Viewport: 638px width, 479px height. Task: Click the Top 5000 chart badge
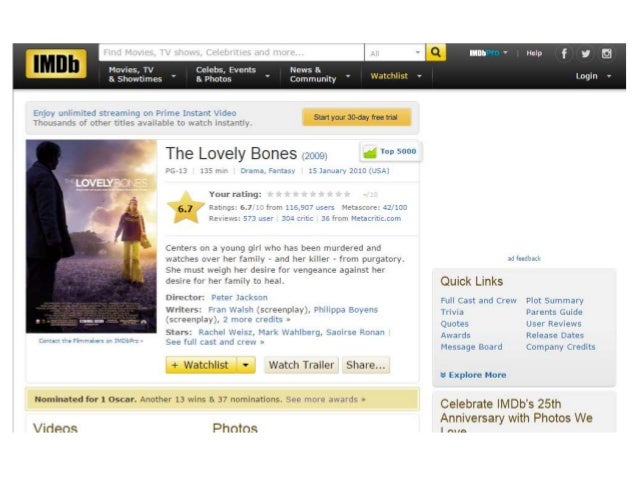[x=390, y=152]
